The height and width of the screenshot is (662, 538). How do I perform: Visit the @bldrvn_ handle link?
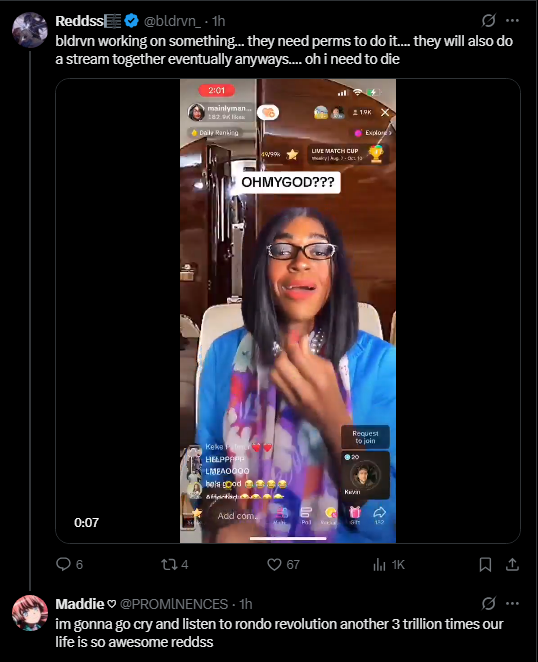click(172, 21)
